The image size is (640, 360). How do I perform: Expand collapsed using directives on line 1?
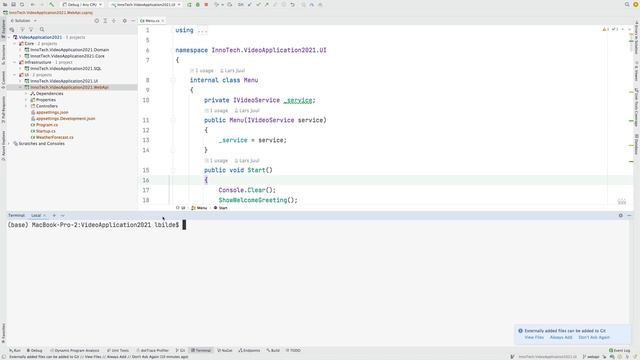tap(202, 30)
